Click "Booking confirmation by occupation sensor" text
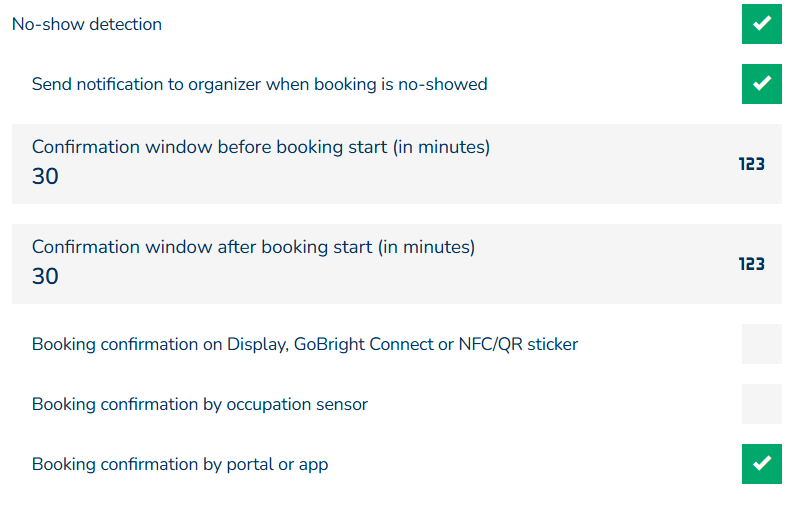The height and width of the screenshot is (511, 787). tap(200, 404)
